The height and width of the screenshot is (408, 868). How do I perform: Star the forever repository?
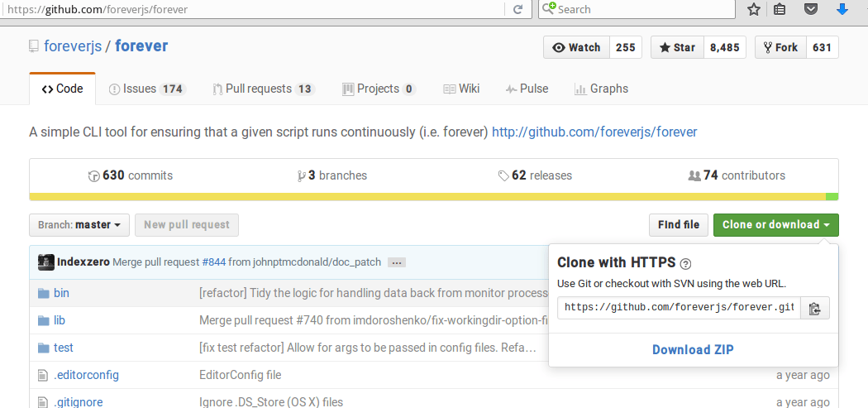(x=677, y=47)
